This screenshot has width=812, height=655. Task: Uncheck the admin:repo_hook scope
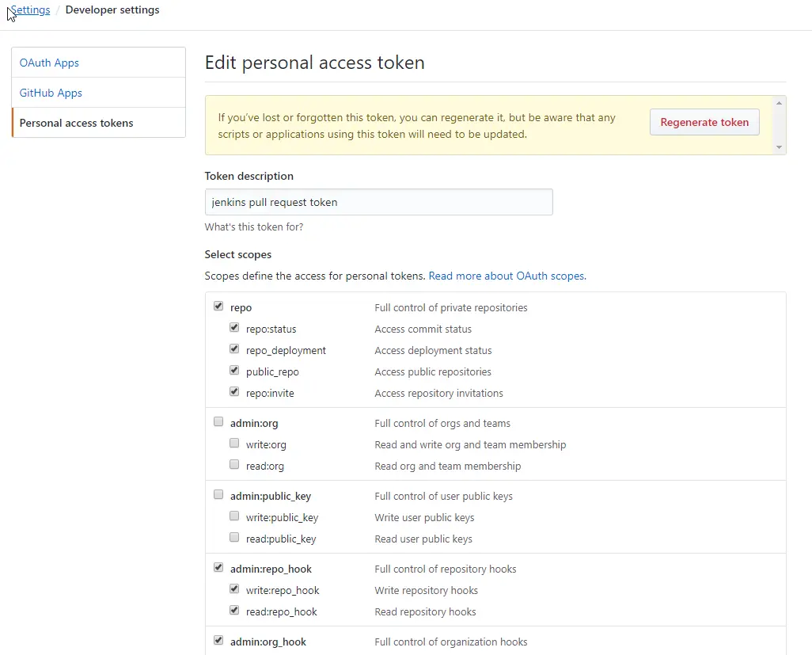(x=218, y=568)
